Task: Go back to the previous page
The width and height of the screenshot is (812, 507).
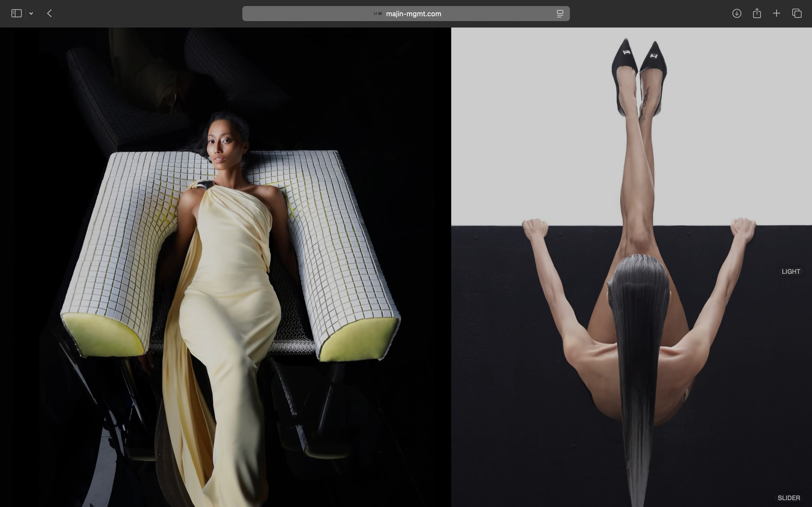Action: (x=49, y=13)
